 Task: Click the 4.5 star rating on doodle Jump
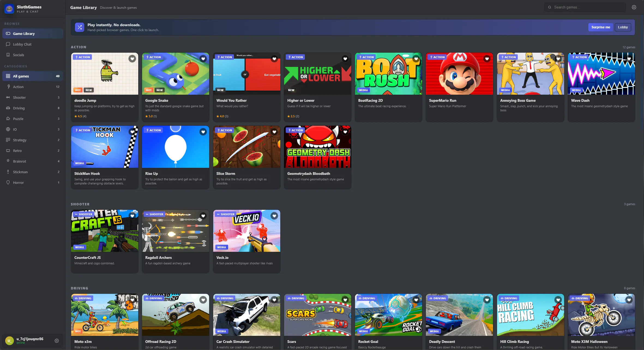[80, 116]
